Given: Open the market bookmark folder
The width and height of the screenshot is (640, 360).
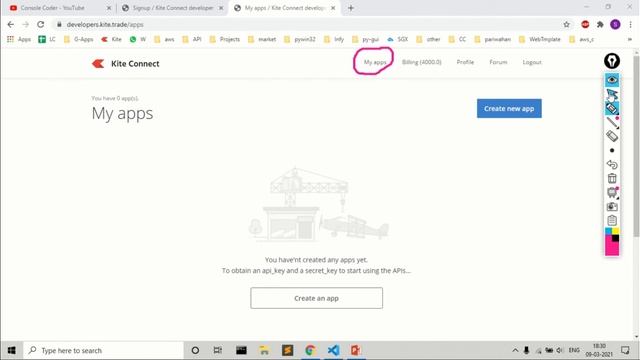Looking at the screenshot, I should 262,39.
